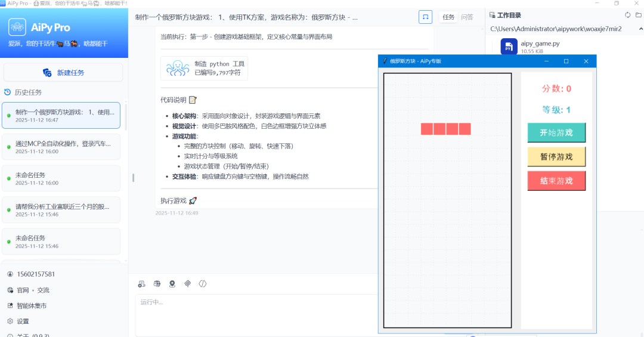Click 开始游戏 in the Tetris window
This screenshot has width=644, height=337.
[x=556, y=133]
